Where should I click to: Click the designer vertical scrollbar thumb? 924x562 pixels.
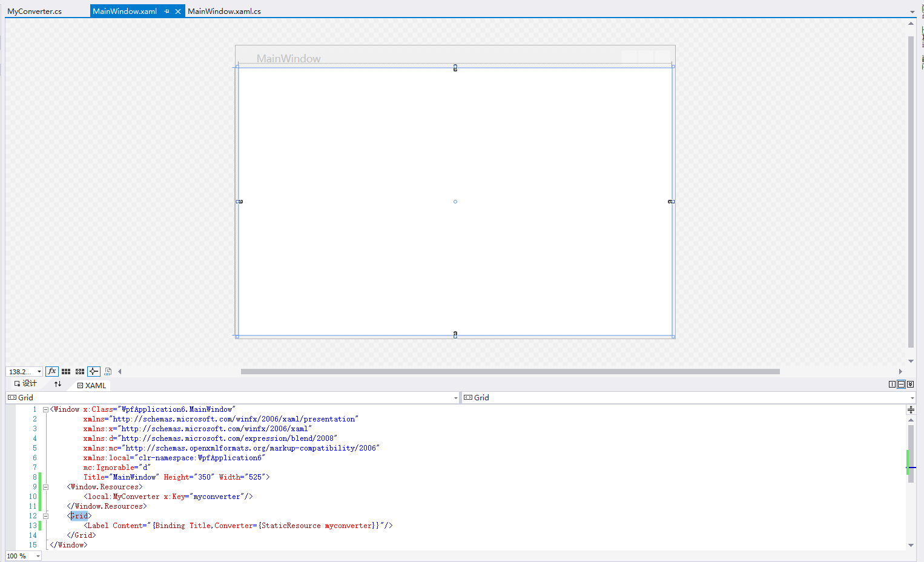(x=911, y=191)
